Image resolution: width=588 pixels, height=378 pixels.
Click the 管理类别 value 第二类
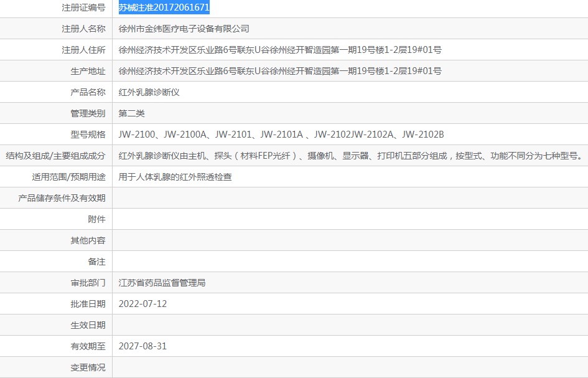(x=131, y=113)
